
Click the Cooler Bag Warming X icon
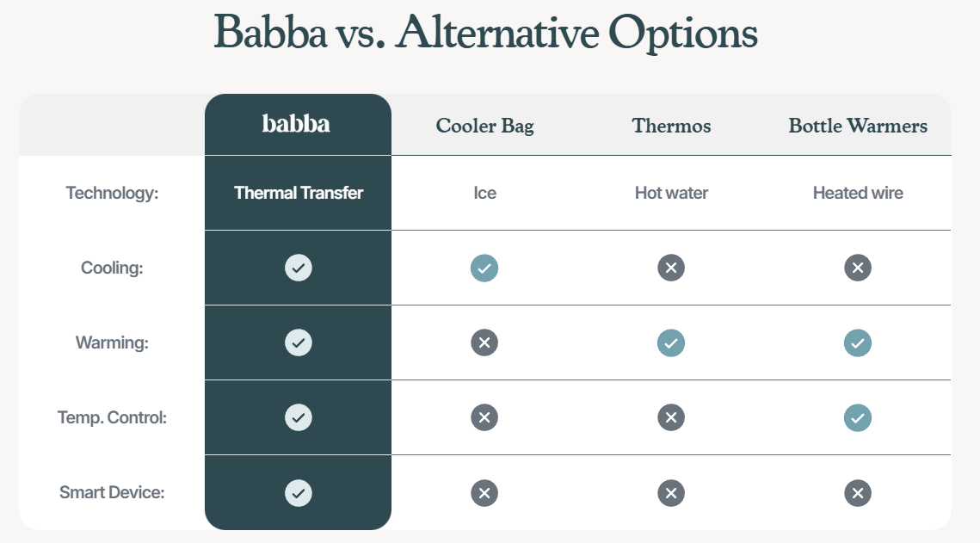484,342
